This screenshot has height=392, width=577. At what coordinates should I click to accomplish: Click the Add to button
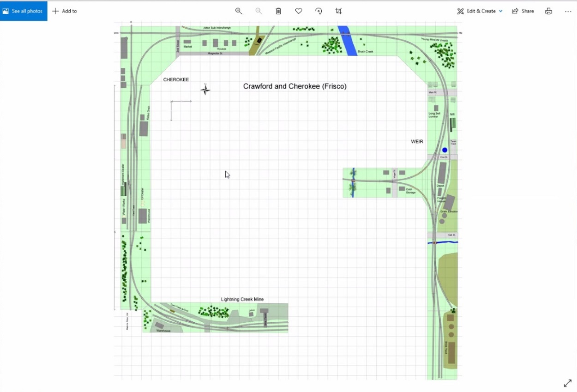coord(65,11)
